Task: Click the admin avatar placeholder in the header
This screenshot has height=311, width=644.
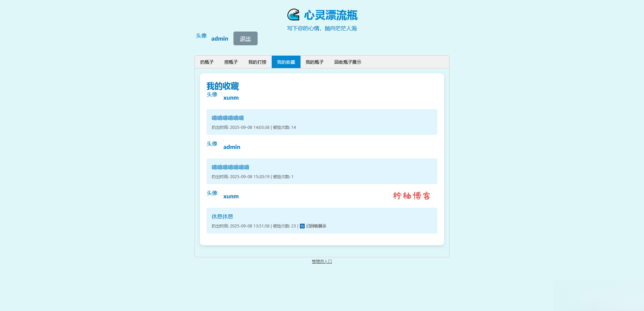Action: point(201,37)
